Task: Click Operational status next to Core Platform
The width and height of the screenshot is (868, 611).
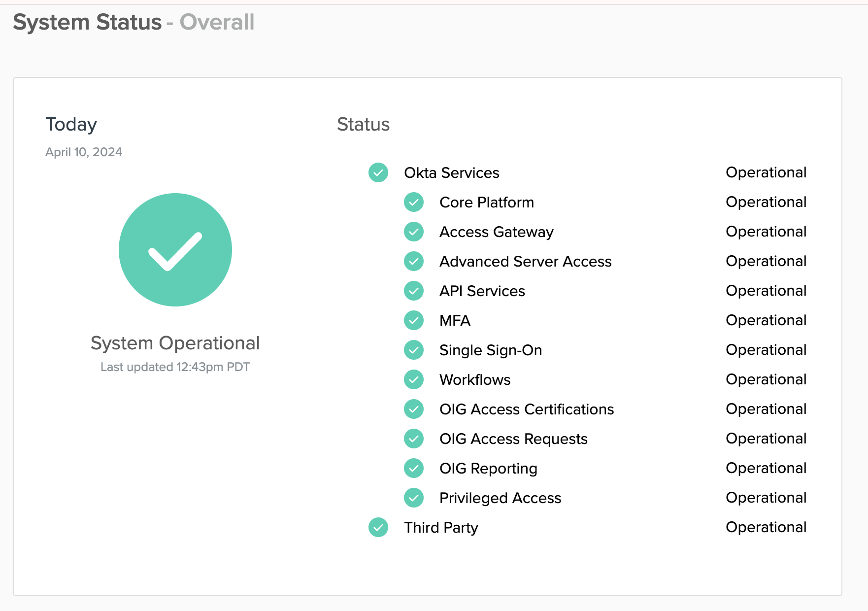Action: [766, 203]
